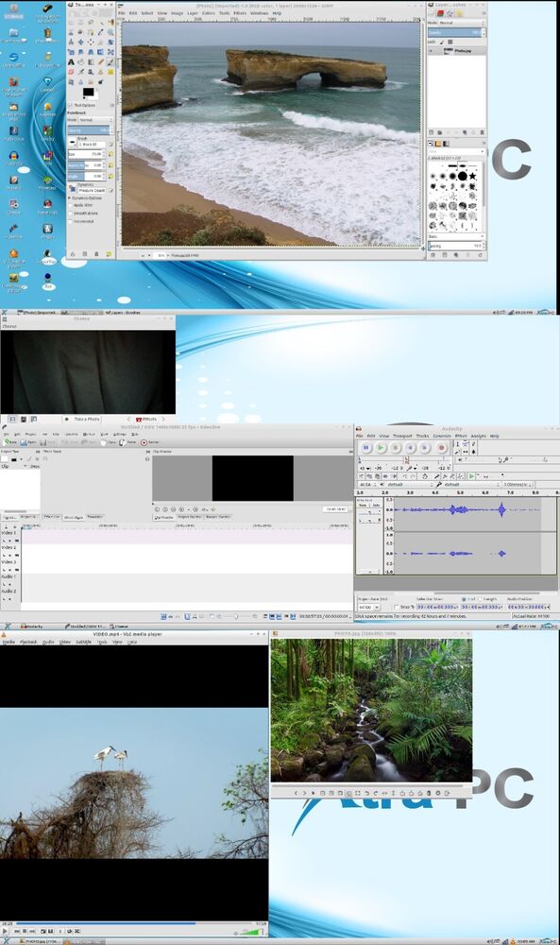Open image viewer preferences icon
Screen dimensions: 560x945
[x=438, y=793]
